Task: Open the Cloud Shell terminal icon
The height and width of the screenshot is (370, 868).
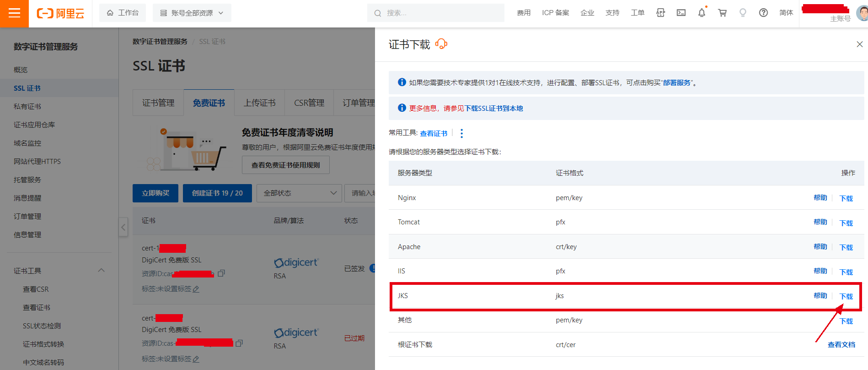Action: point(681,13)
